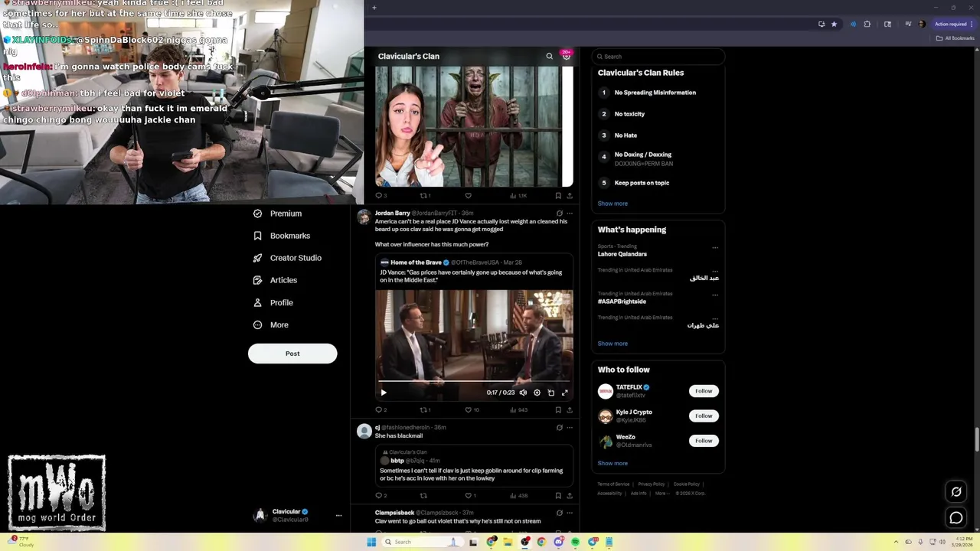The width and height of the screenshot is (980, 551).
Task: Open more options on Jordan Barry's post
Action: pos(569,214)
